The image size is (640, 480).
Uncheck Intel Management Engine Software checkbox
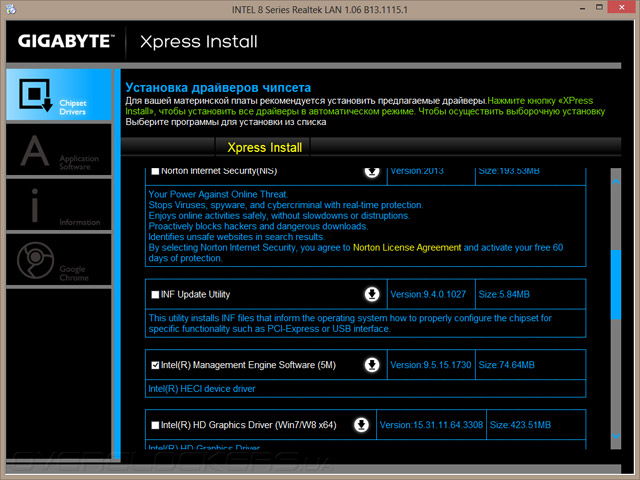[x=155, y=365]
